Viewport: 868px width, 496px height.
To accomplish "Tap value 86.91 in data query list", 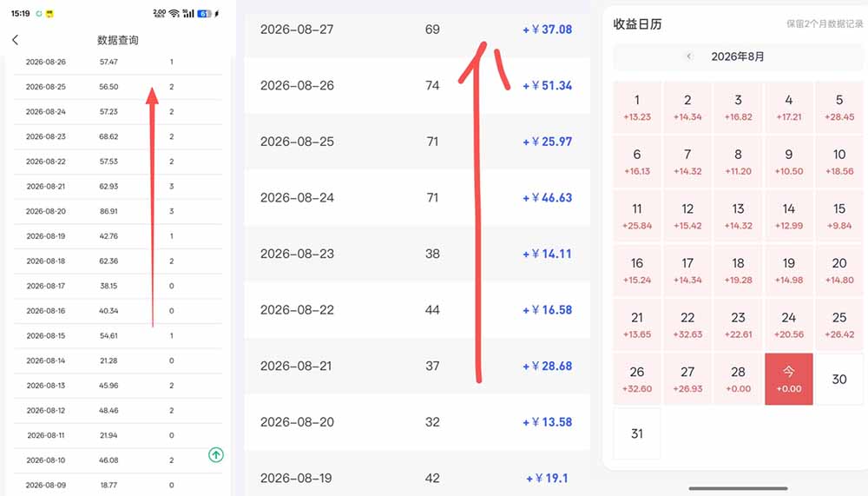I will click(108, 211).
